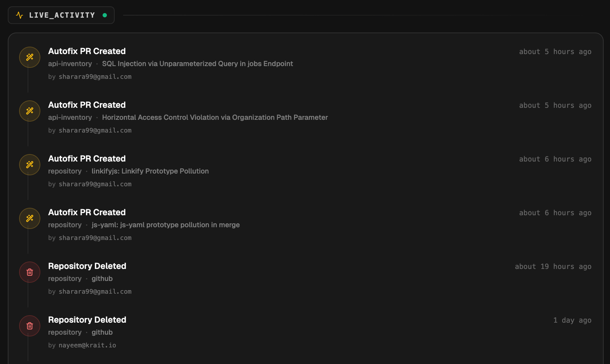The height and width of the screenshot is (364, 610).
Task: Open SQL Injection via Unparameterized Query in jobs Endpoint
Action: pyautogui.click(x=197, y=64)
